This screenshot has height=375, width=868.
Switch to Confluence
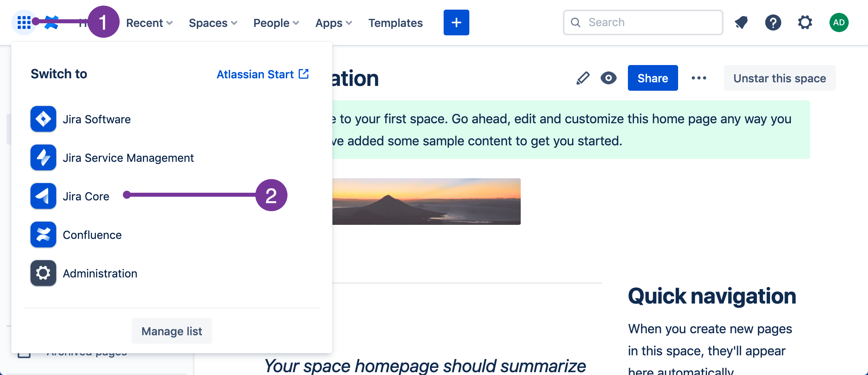(92, 234)
